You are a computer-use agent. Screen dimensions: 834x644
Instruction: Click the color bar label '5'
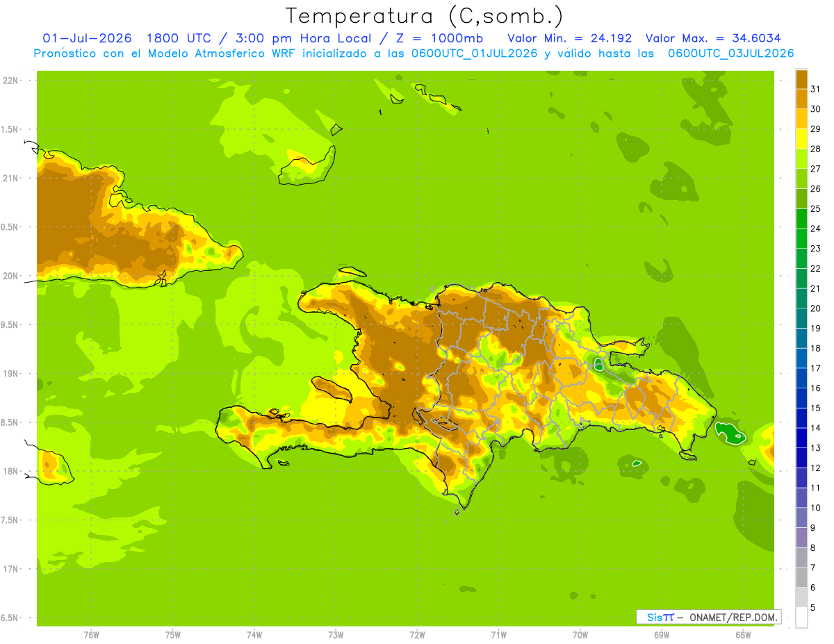[813, 607]
